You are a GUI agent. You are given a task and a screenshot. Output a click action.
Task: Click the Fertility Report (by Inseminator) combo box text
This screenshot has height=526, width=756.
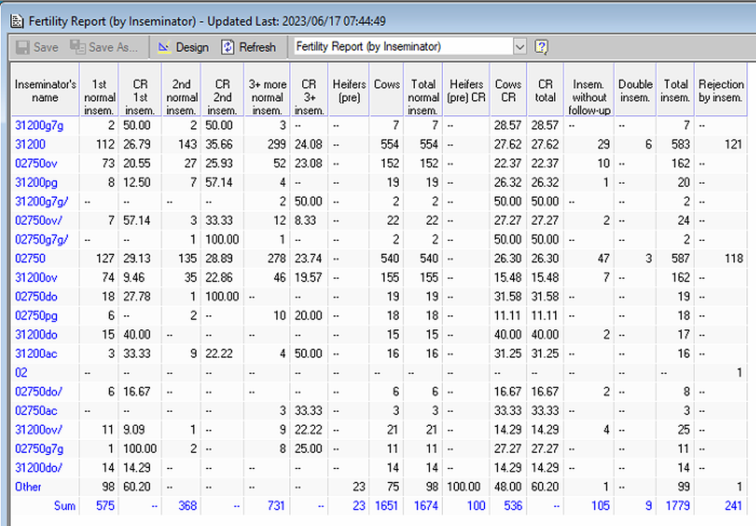click(368, 46)
